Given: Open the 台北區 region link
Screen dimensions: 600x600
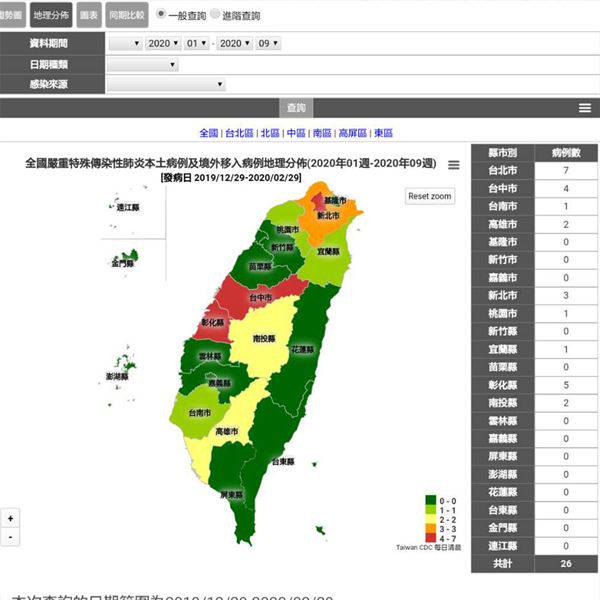Looking at the screenshot, I should coord(239,133).
